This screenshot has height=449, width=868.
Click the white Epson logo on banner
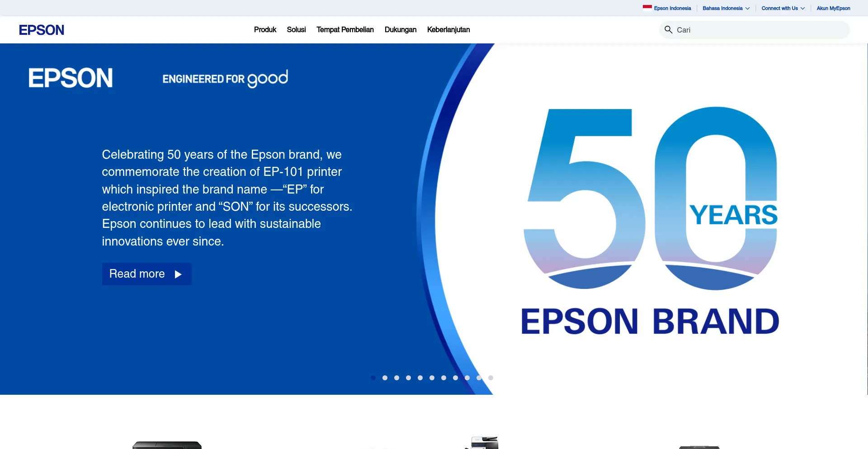point(71,78)
